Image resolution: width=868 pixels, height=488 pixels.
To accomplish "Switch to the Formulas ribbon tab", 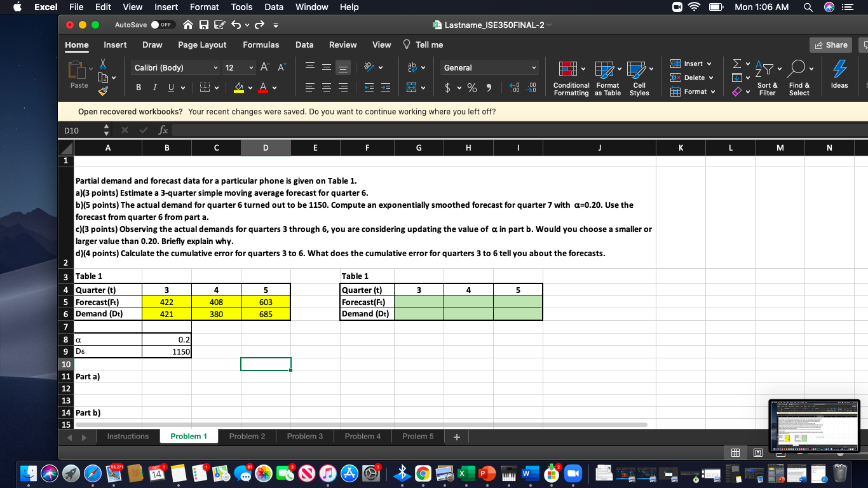I will click(x=261, y=44).
